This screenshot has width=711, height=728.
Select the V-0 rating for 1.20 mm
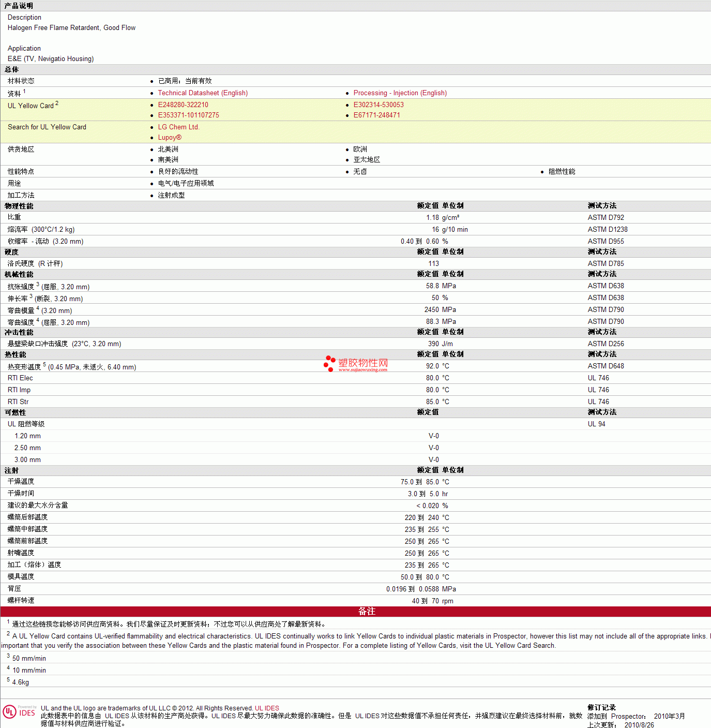point(433,436)
